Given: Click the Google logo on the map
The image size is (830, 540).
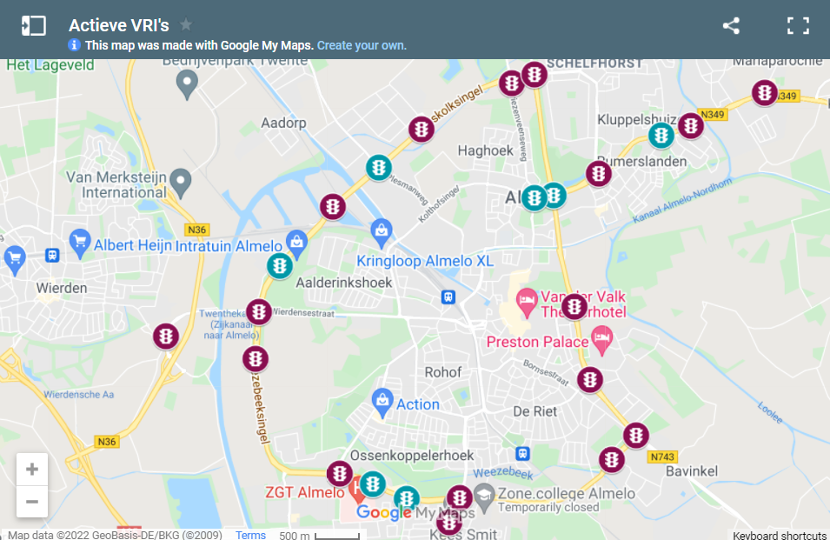Looking at the screenshot, I should 384,512.
